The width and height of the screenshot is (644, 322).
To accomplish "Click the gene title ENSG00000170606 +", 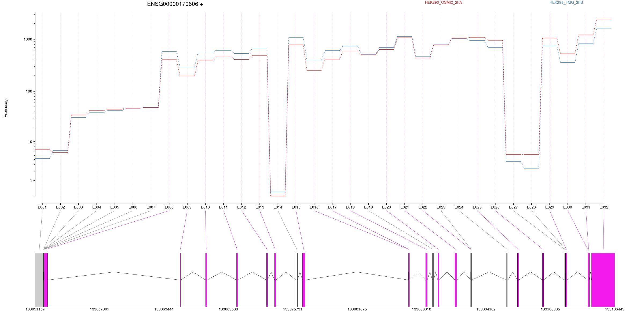I will click(175, 4).
